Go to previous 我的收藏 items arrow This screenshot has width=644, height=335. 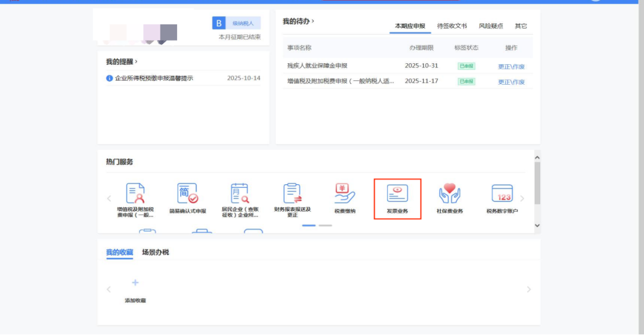pyautogui.click(x=109, y=290)
